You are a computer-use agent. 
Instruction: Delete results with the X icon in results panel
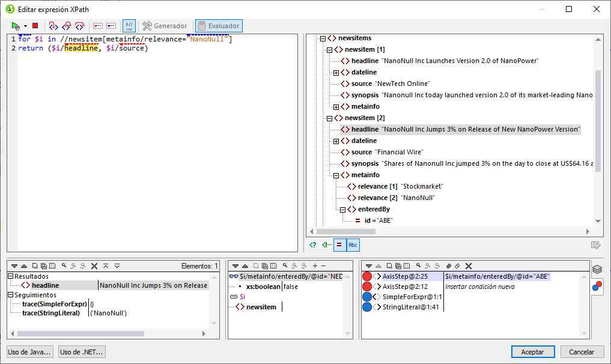tap(94, 265)
